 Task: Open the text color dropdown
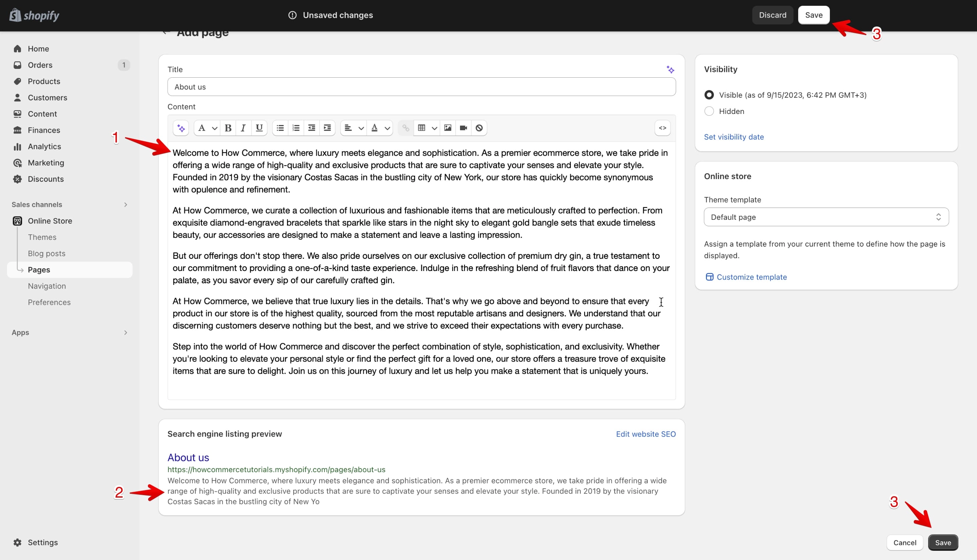[x=380, y=128]
